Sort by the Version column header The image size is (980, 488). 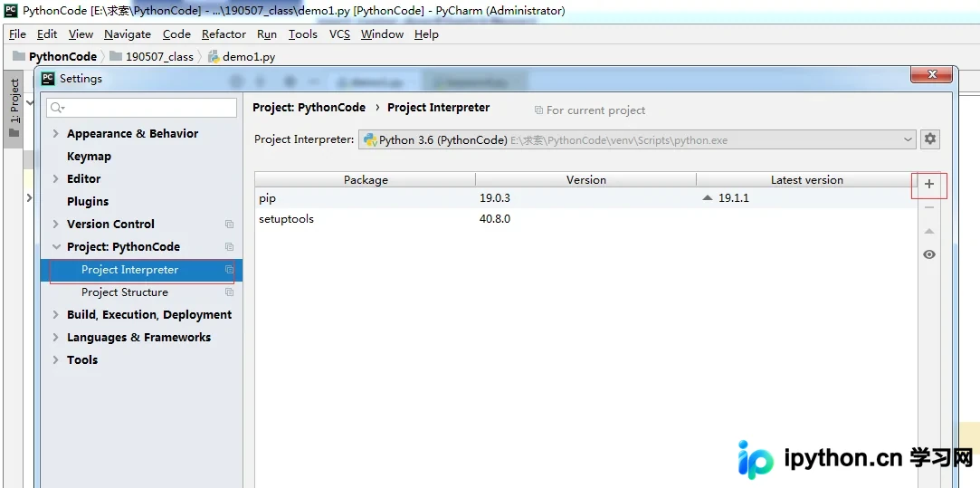(x=586, y=179)
